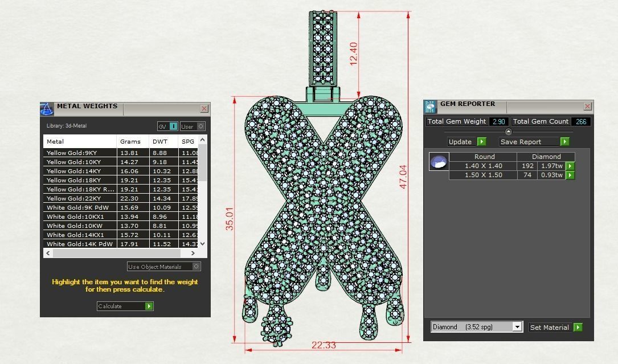
Task: Select the White Gold:10KW row
Action: click(121, 226)
